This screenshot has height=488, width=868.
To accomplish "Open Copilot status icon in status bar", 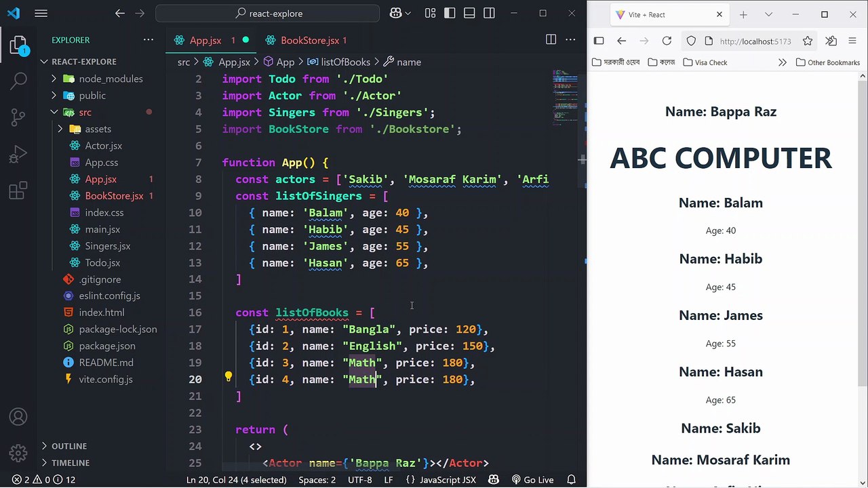I will coord(494,480).
